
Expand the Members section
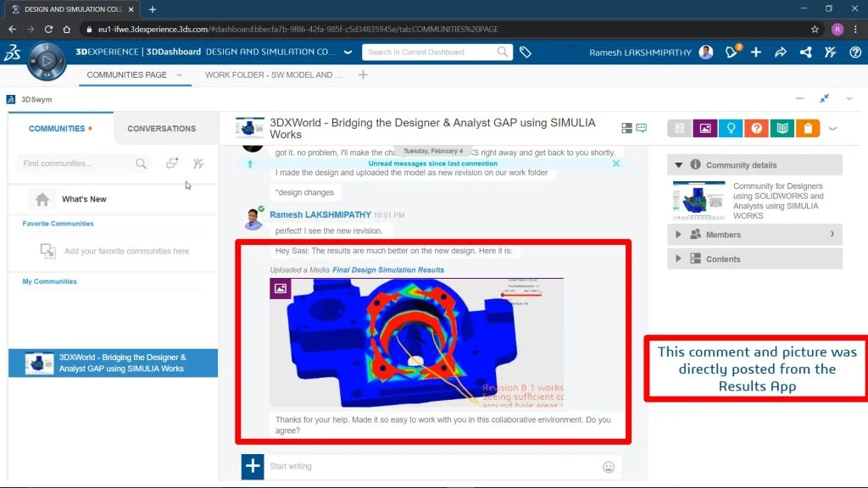[678, 235]
